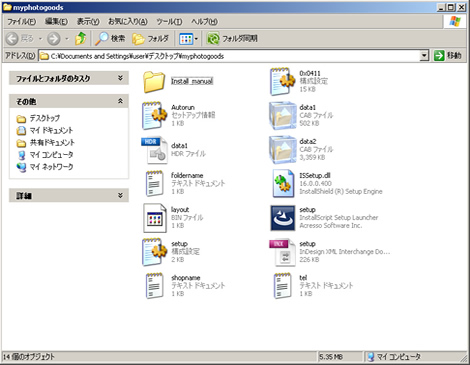Image resolution: width=470 pixels, height=365 pixels.
Task: Click the Autorun file name text
Action: (x=183, y=107)
